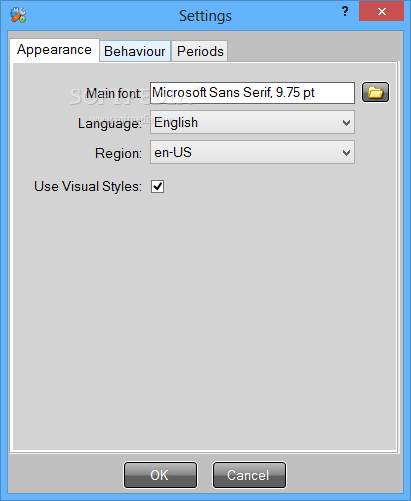Click the Region label text
411x501 pixels.
tap(119, 153)
